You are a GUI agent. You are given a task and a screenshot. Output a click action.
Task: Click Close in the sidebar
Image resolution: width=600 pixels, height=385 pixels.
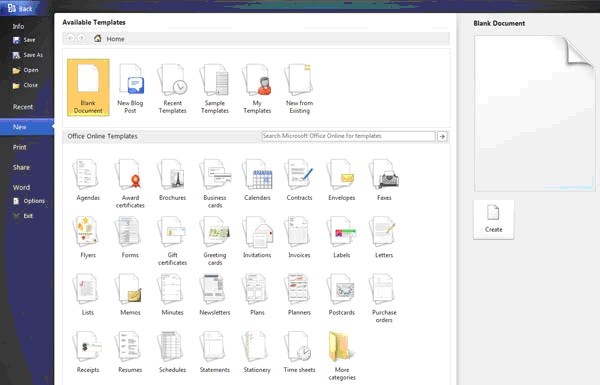pos(25,85)
